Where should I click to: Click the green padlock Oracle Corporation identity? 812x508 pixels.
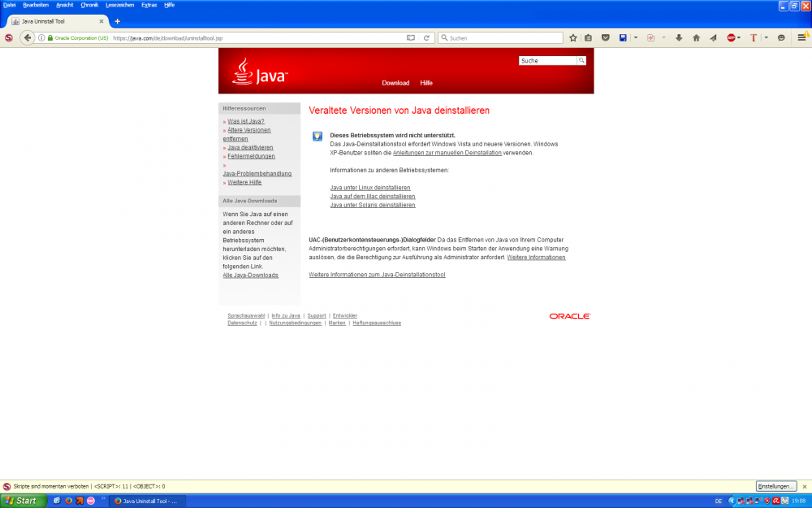coord(78,38)
